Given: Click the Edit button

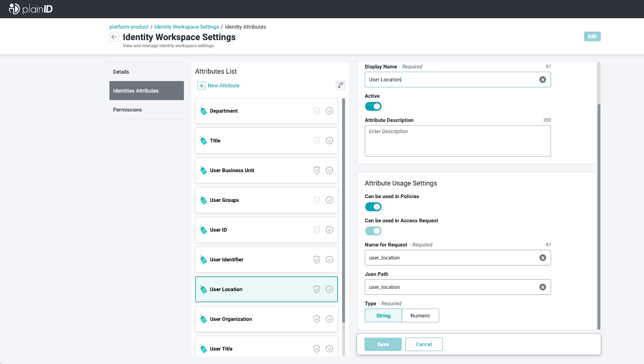Looking at the screenshot, I should pos(592,37).
